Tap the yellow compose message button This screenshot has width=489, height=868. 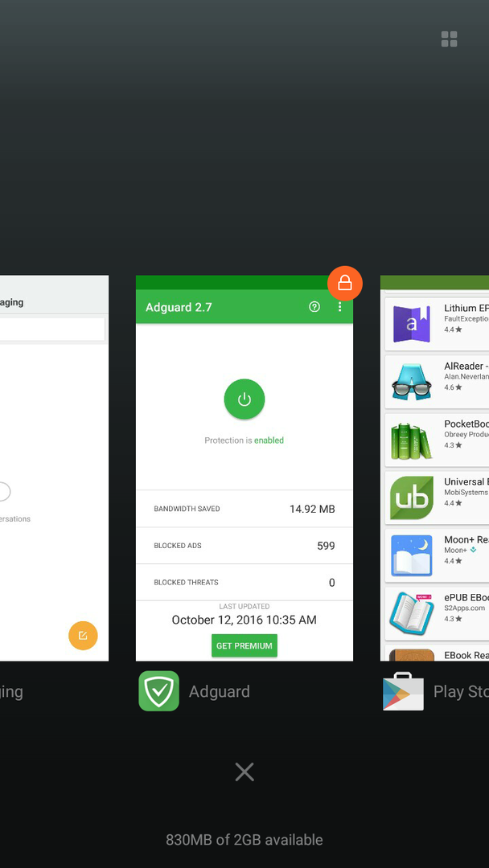point(83,636)
